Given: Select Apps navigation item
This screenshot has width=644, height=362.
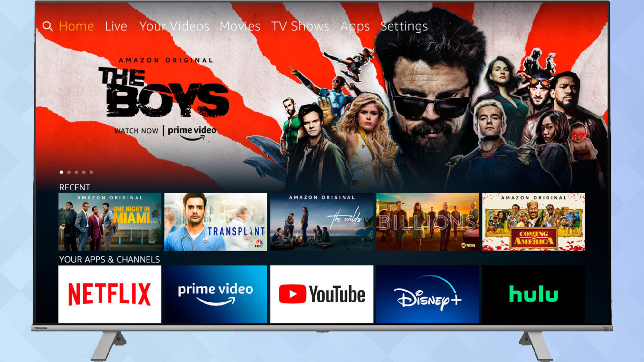Looking at the screenshot, I should 354,24.
